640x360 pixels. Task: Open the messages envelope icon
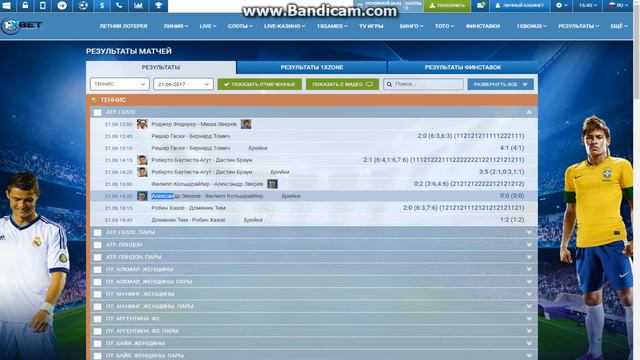481,5
